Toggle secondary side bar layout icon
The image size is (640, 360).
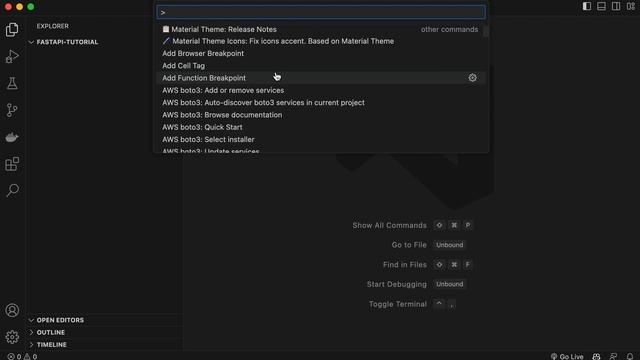coord(616,6)
